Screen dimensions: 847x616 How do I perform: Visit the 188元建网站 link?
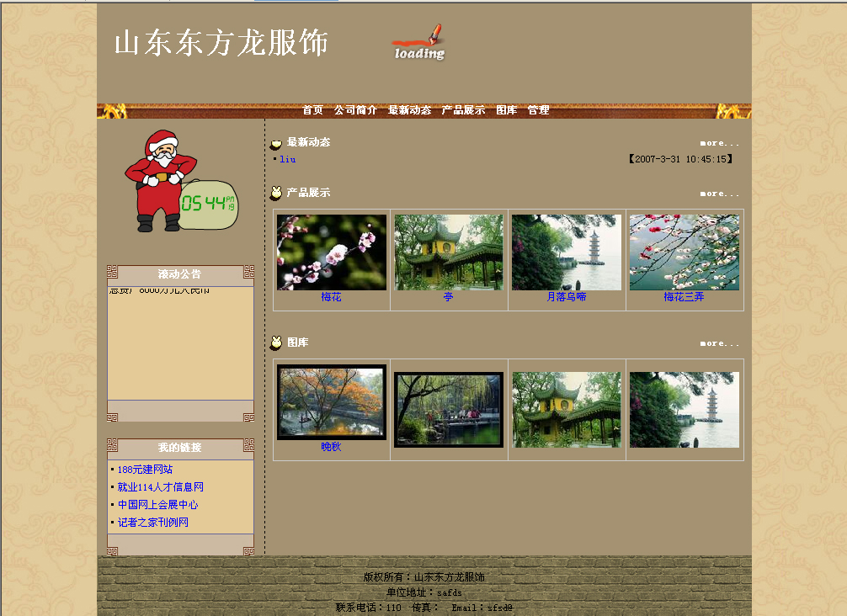(x=145, y=470)
